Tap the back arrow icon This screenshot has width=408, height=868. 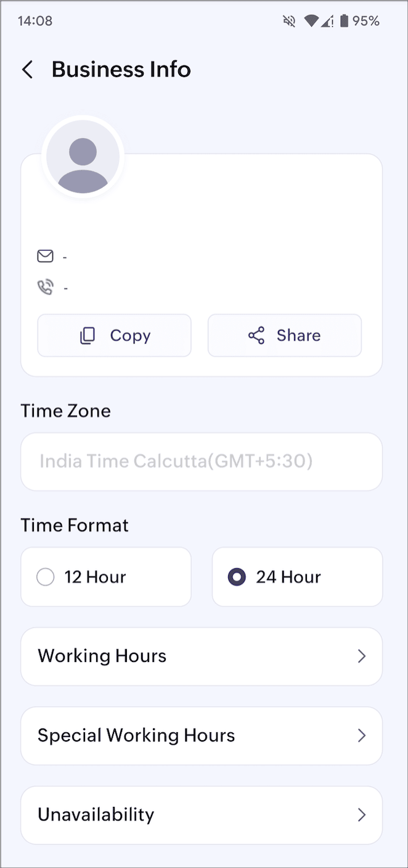(27, 70)
